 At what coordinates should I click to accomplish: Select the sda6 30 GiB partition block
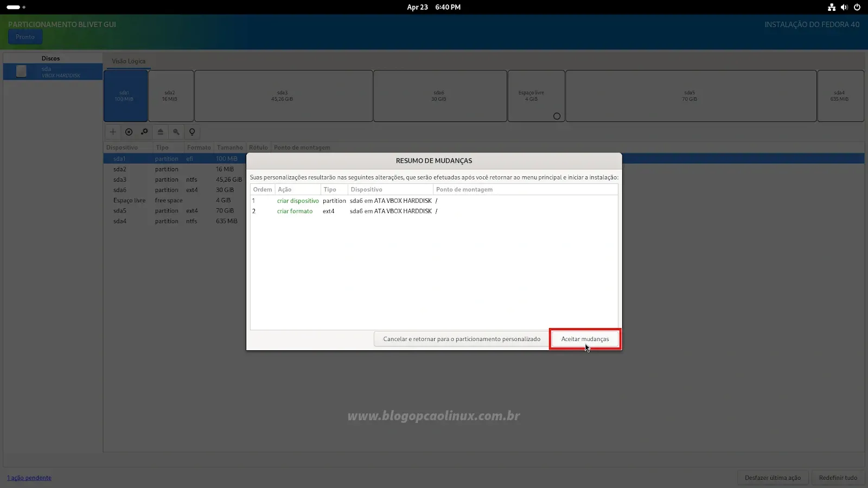pos(440,96)
